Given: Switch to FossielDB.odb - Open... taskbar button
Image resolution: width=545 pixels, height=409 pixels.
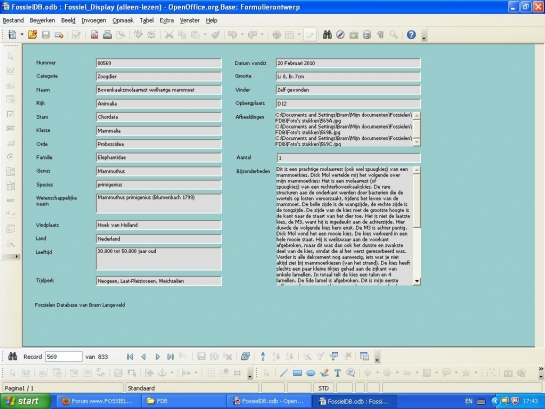Looking at the screenshot, I should [268, 401].
